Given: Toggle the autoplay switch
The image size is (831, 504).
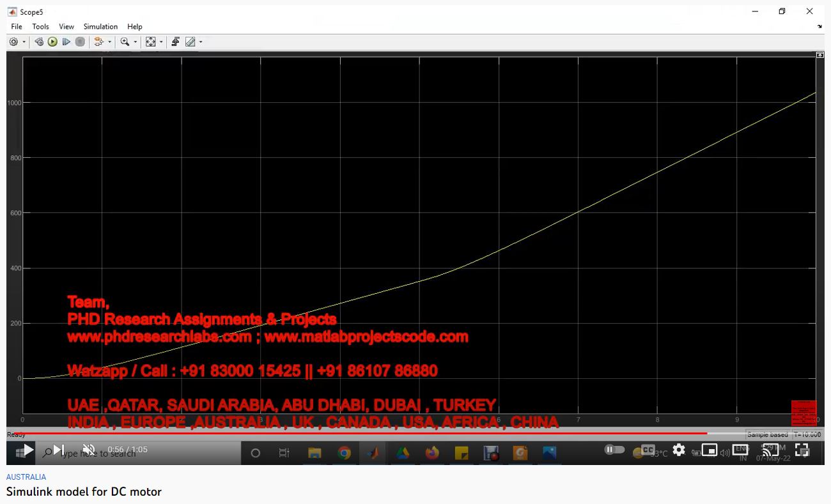Looking at the screenshot, I should (614, 450).
